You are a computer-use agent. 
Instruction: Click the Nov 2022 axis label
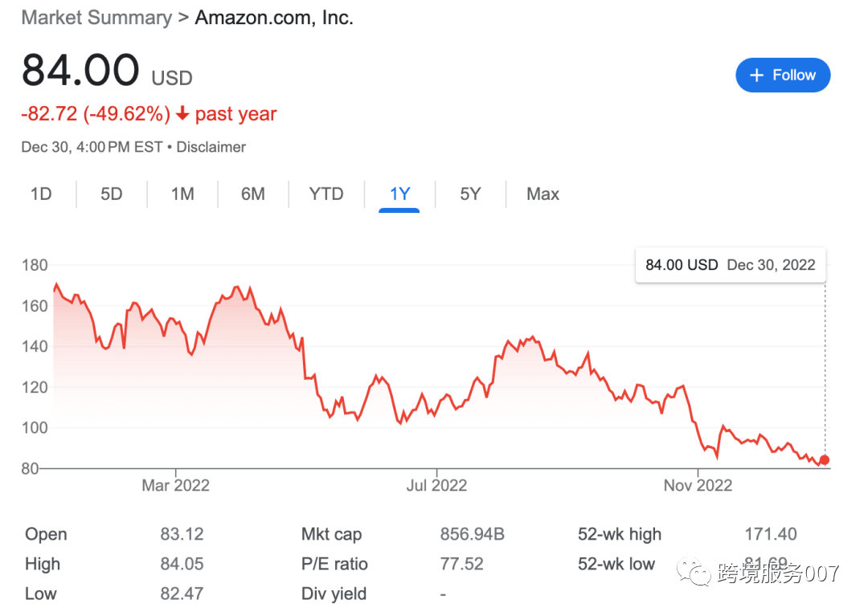tap(698, 485)
